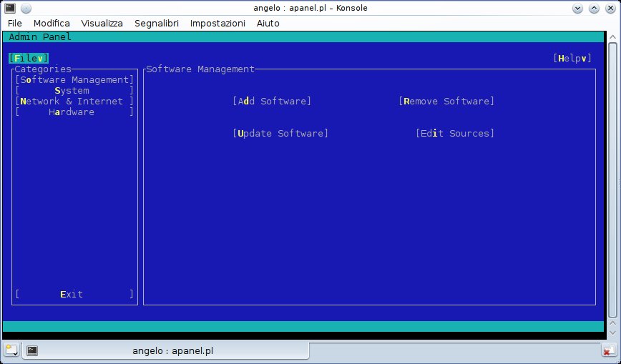Open the Impostazioni menu

tap(217, 24)
